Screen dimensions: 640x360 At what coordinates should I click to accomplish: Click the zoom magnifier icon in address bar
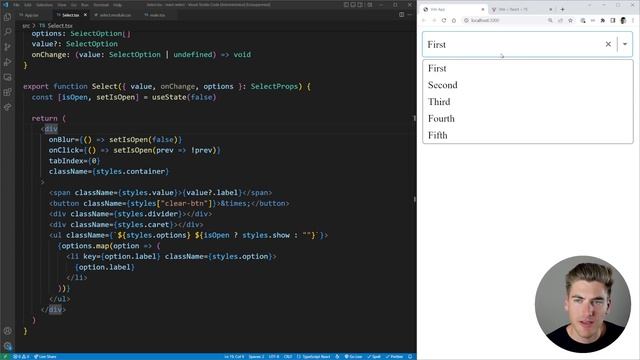pyautogui.click(x=550, y=20)
